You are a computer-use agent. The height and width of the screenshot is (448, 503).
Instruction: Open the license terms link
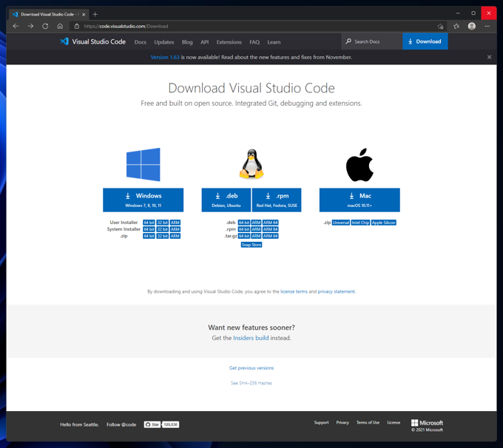[294, 291]
